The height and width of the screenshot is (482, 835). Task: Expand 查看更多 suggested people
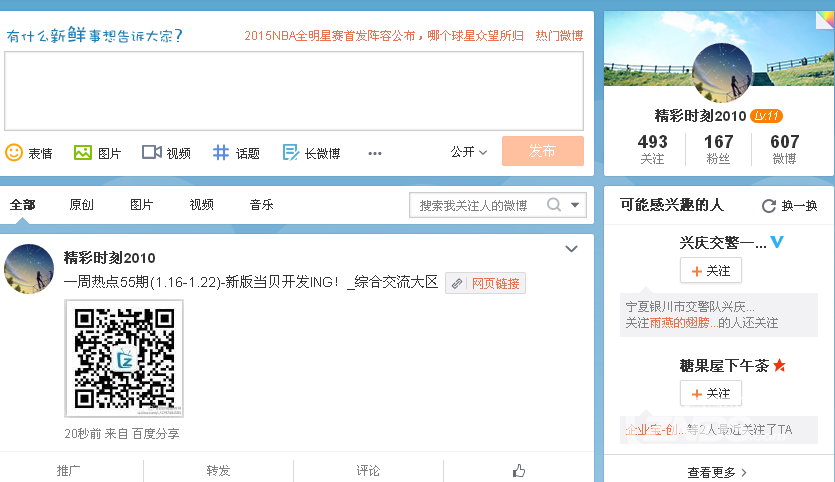[x=717, y=472]
